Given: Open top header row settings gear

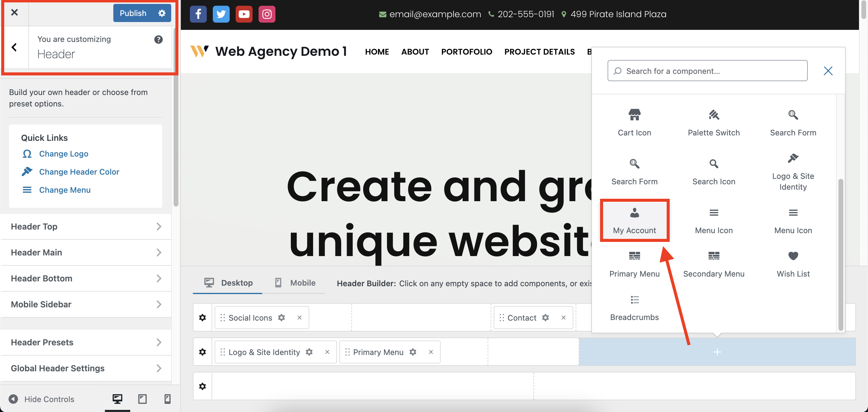Looking at the screenshot, I should (x=203, y=318).
